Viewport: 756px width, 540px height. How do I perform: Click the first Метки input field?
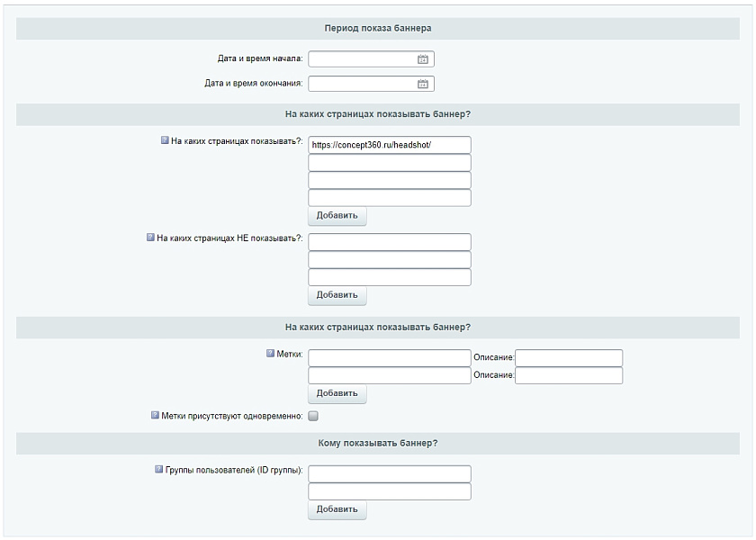(x=390, y=358)
